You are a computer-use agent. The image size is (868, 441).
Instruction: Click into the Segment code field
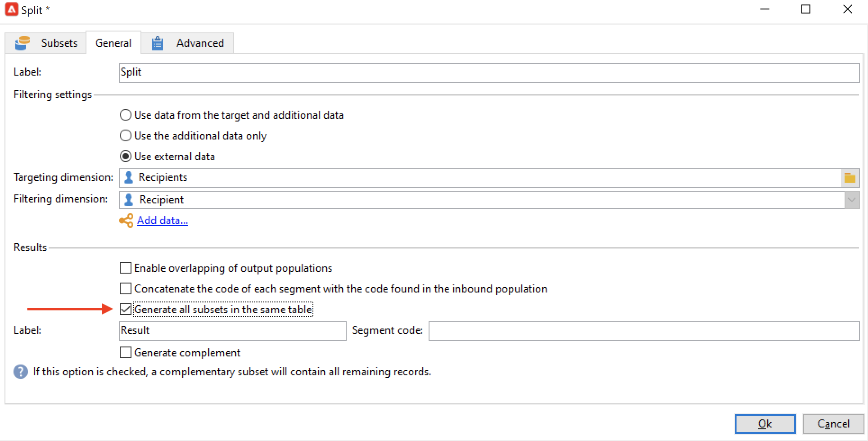[x=643, y=331]
